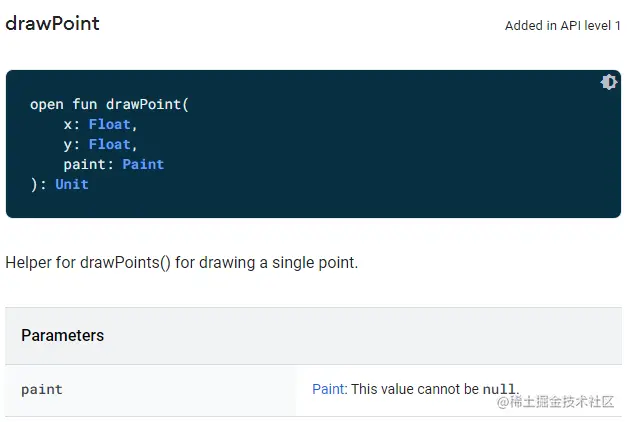
Task: Click the y parameter name in code
Action: tap(67, 144)
